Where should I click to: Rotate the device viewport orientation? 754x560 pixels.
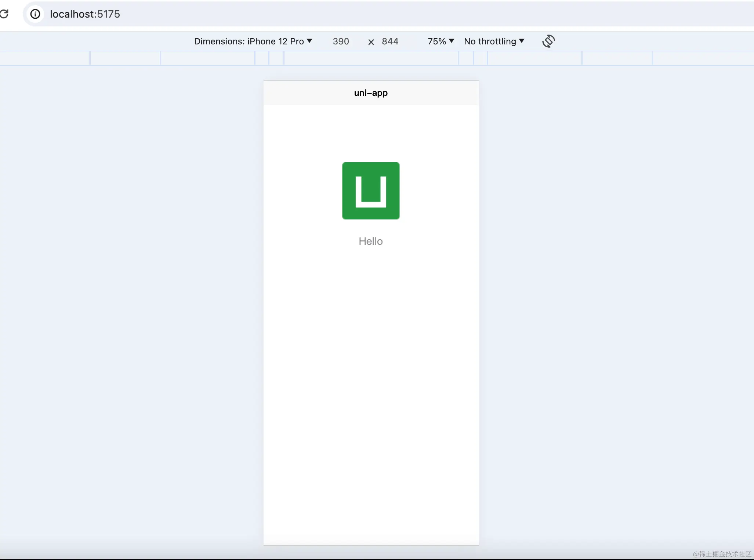point(548,41)
